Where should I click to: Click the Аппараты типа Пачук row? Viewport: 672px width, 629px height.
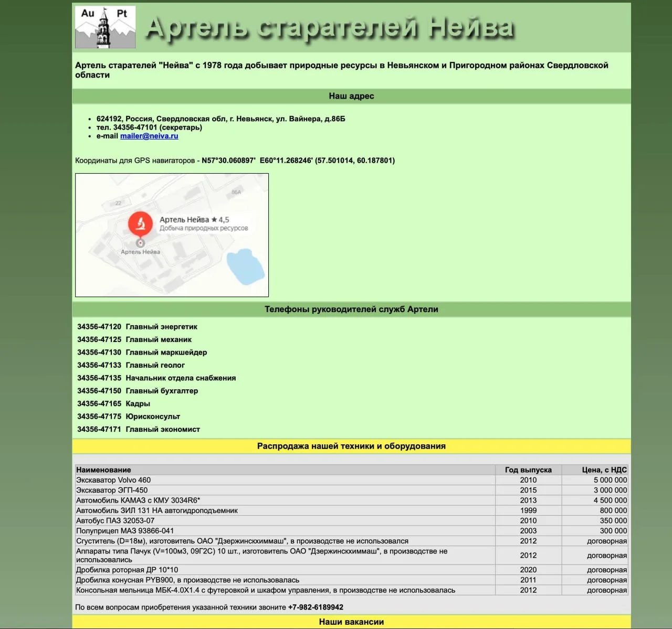coord(351,556)
